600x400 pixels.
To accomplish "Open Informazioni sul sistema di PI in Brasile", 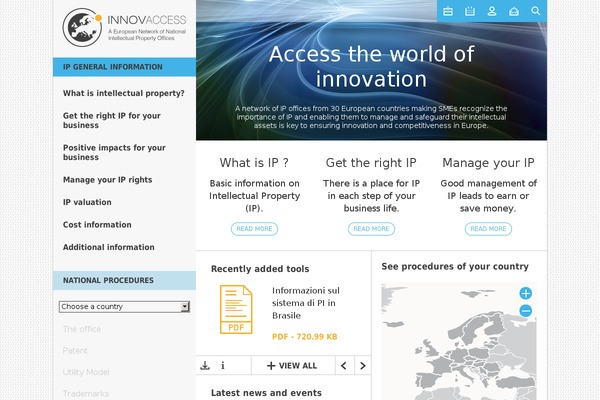I will point(306,303).
